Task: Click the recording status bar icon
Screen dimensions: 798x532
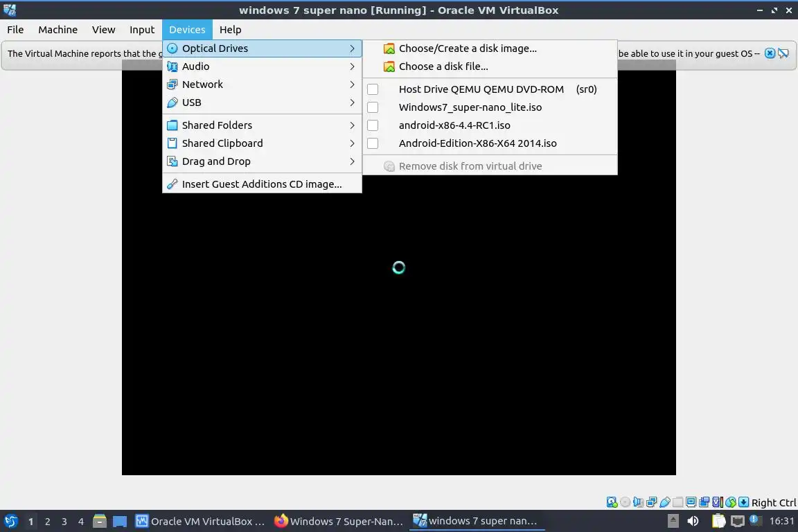Action: pos(704,502)
